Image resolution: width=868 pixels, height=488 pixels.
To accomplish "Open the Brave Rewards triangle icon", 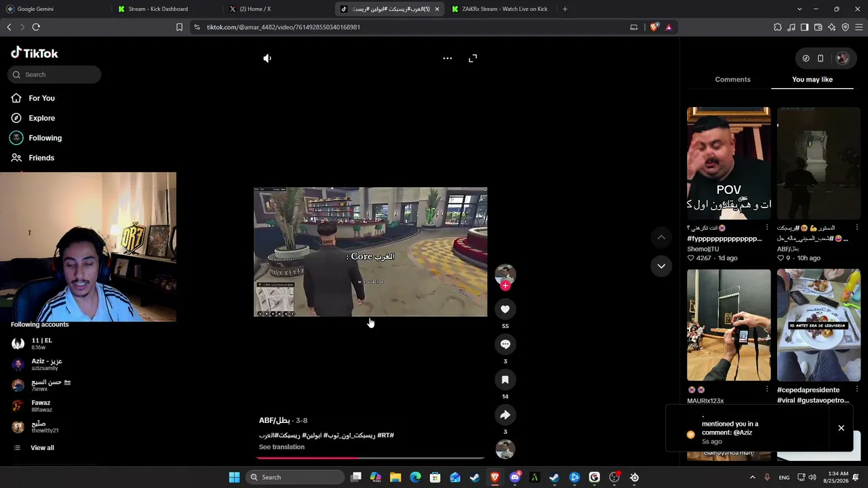I will tap(669, 27).
